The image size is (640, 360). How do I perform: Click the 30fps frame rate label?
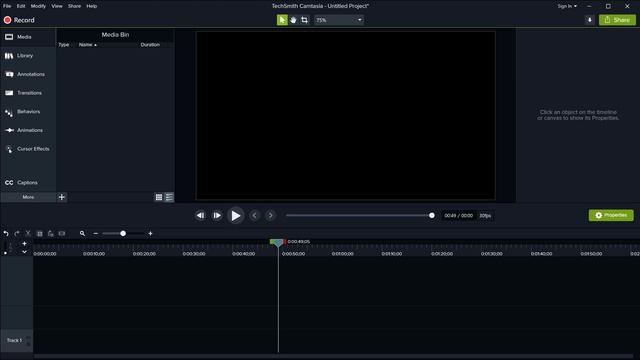[x=485, y=216]
